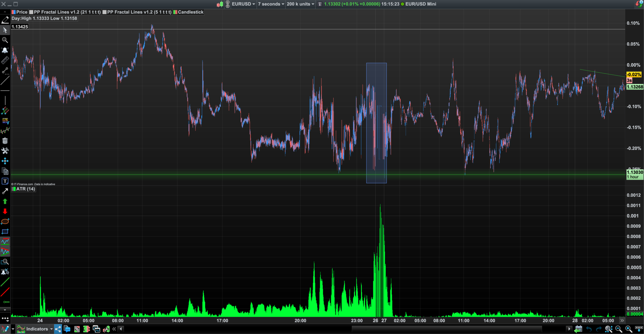Click the zoom out magnifier
Viewport: 644px width, 334px height.
(619, 329)
